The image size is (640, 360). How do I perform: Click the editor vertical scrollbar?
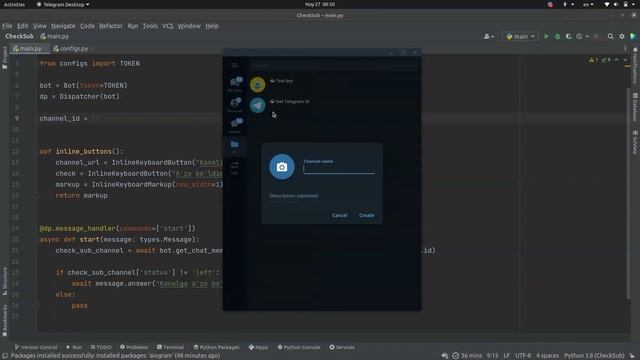click(x=628, y=192)
